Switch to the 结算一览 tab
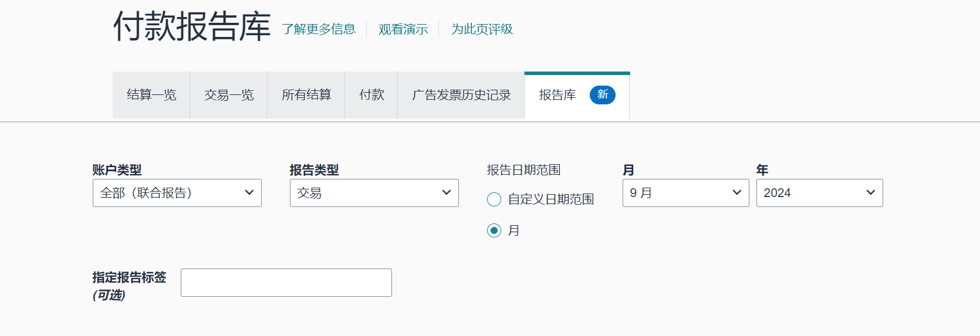980x336 pixels. coord(151,95)
